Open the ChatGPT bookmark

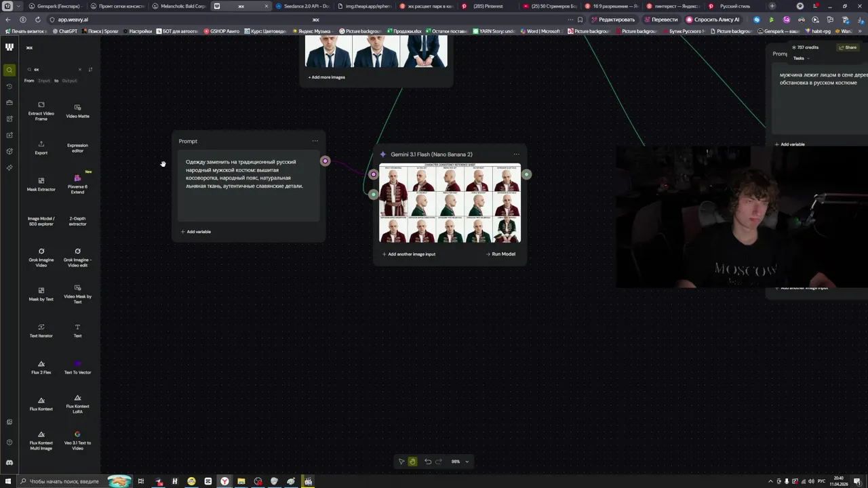(x=65, y=31)
